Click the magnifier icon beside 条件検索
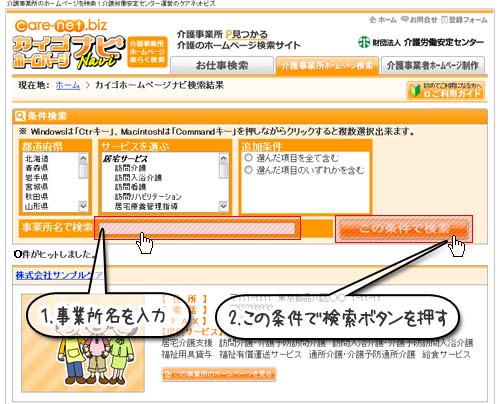The image size is (500, 404). pos(20,116)
